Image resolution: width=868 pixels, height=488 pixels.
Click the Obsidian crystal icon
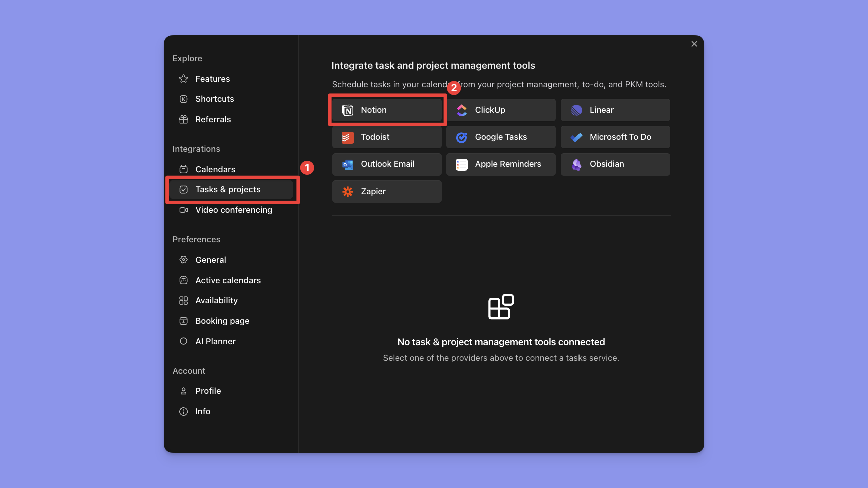point(576,164)
